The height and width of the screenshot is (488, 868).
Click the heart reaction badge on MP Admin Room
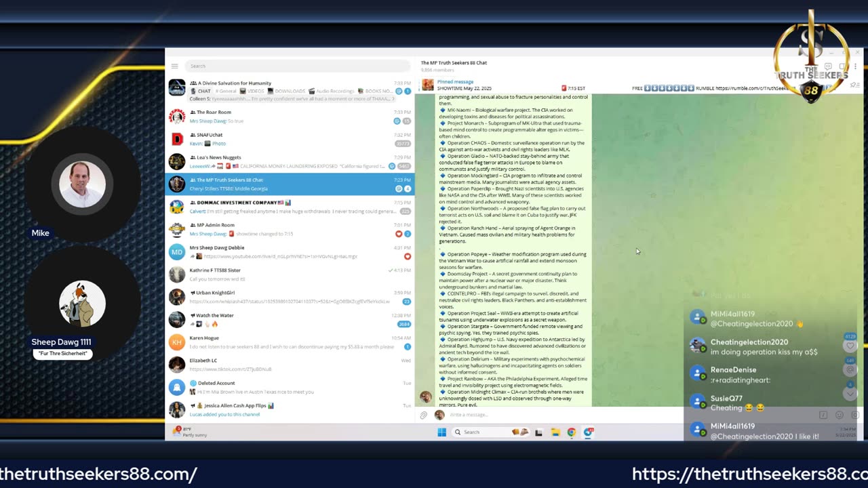point(399,234)
